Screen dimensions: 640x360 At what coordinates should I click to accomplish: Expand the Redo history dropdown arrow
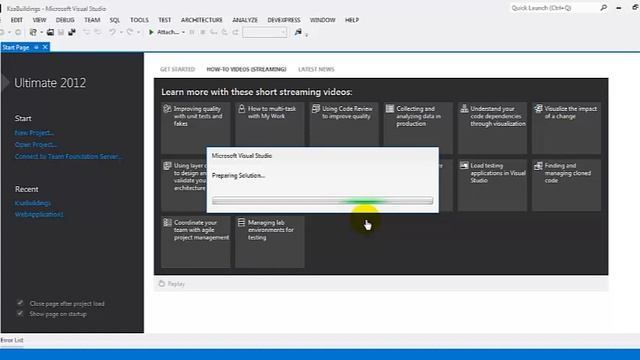pyautogui.click(x=138, y=32)
